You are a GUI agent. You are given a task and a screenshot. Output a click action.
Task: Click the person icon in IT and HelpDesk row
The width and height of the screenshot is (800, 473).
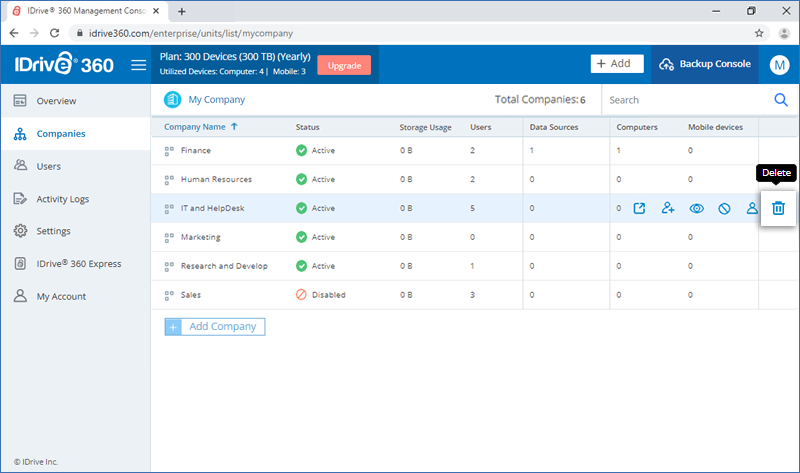(x=752, y=208)
